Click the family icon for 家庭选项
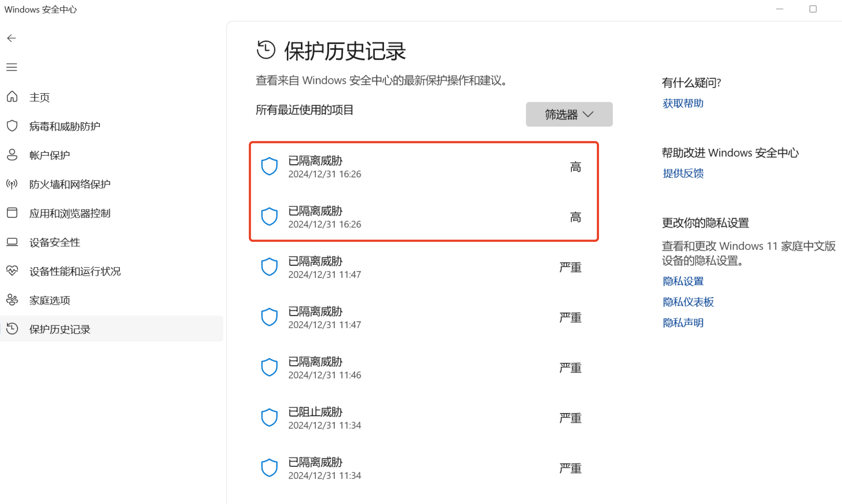 pyautogui.click(x=12, y=300)
